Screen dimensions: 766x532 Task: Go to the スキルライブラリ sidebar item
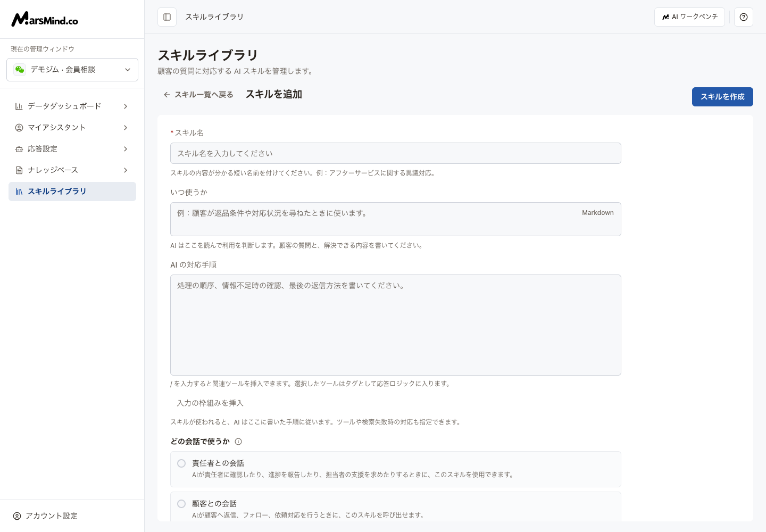tap(72, 192)
